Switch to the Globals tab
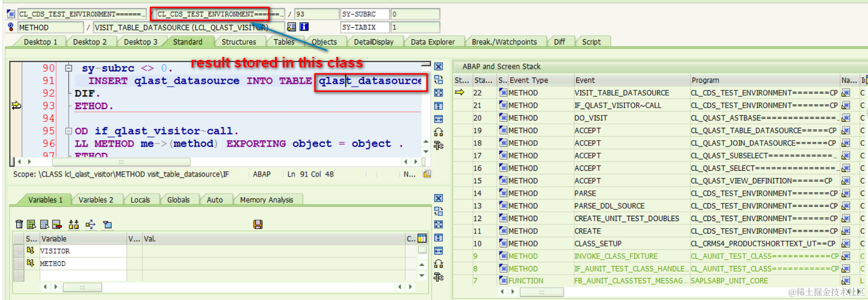The width and height of the screenshot is (868, 300). 178,200
